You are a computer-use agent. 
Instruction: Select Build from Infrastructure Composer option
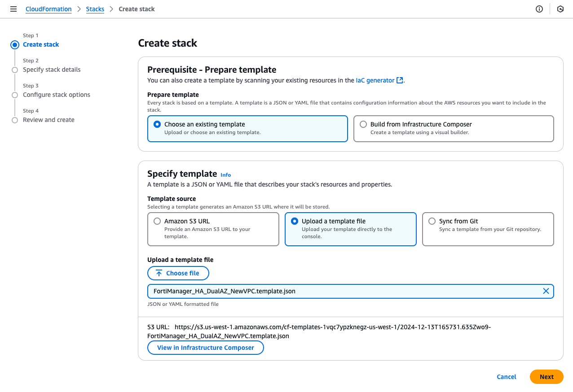(363, 124)
